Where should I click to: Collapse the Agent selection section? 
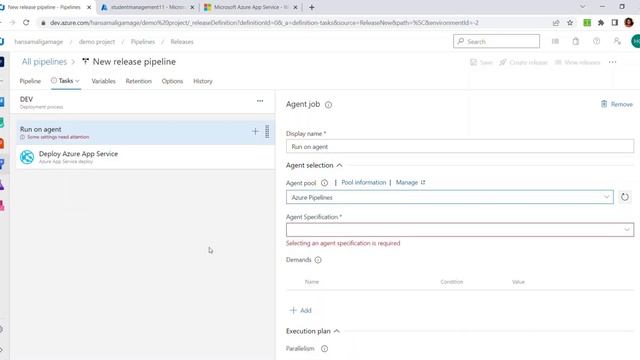tap(339, 165)
